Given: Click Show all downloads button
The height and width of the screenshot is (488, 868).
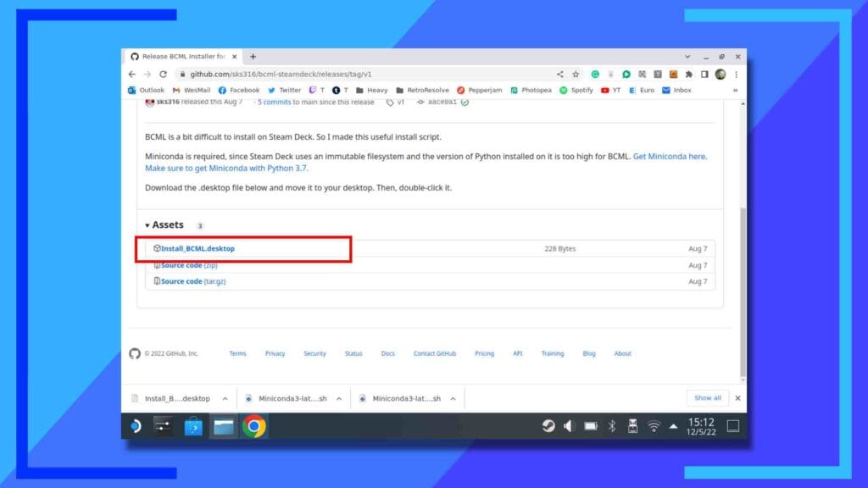Looking at the screenshot, I should point(708,398).
